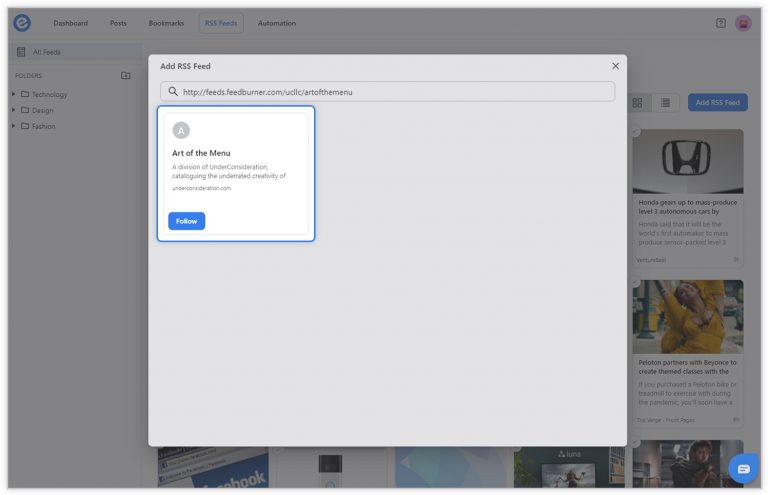Open the Fashion folder label
The height and width of the screenshot is (495, 768).
coord(44,126)
